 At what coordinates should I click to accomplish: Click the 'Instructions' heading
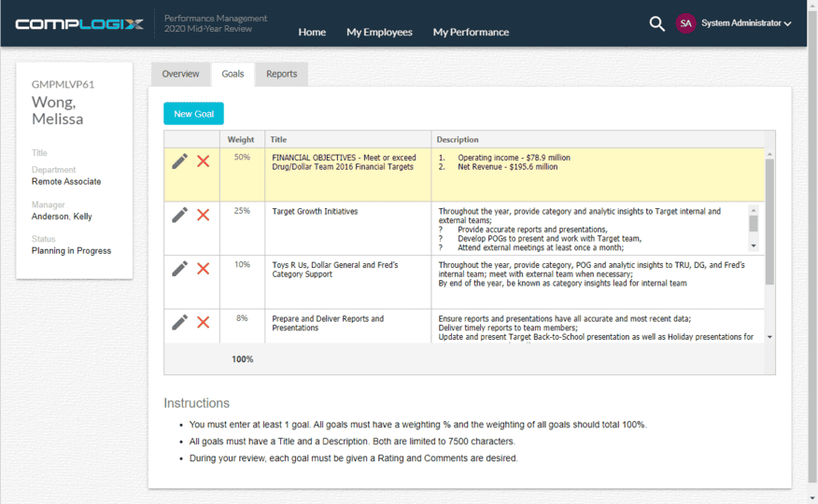(197, 403)
